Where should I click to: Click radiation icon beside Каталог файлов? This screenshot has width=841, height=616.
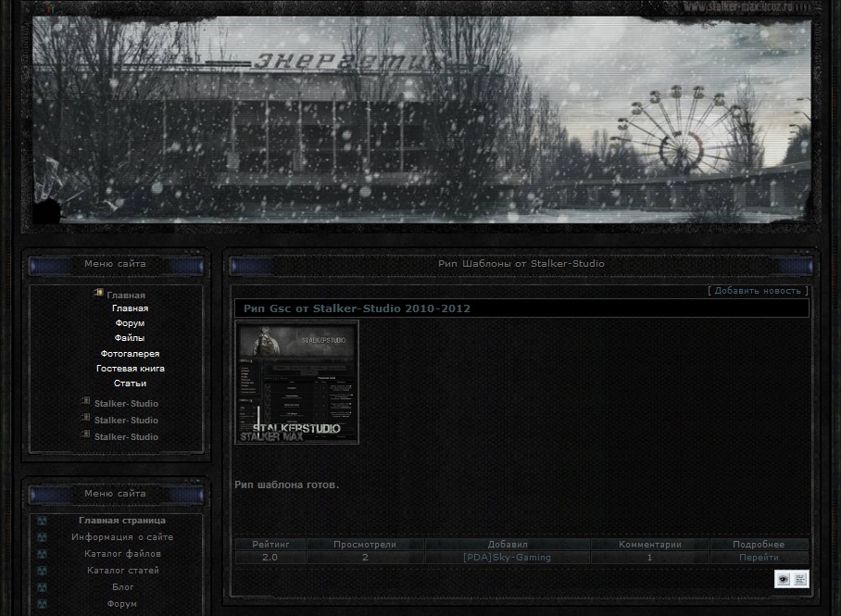pos(42,554)
